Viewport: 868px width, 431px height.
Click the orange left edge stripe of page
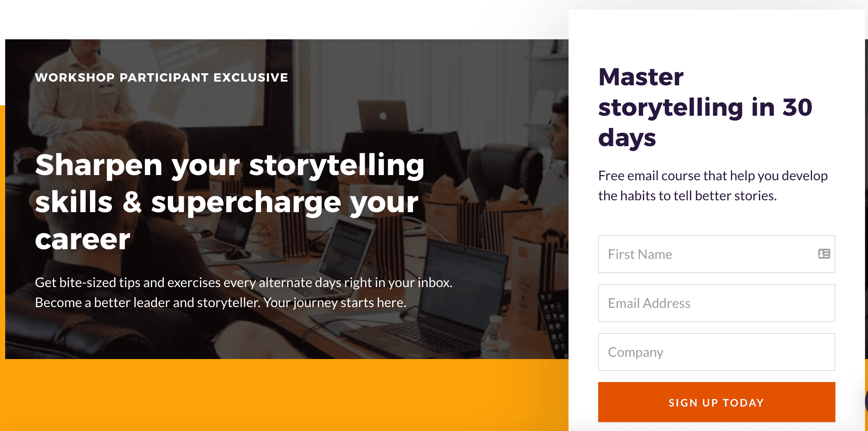click(3, 260)
